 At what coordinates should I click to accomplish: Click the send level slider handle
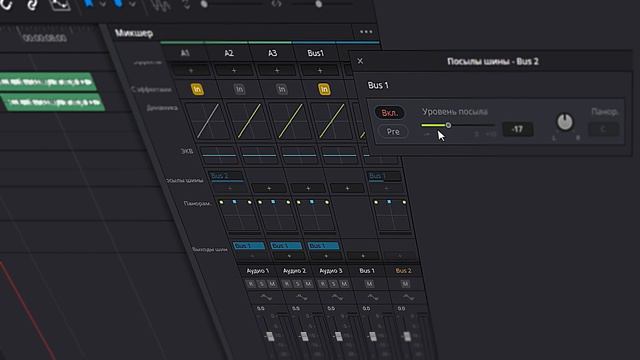[448, 125]
